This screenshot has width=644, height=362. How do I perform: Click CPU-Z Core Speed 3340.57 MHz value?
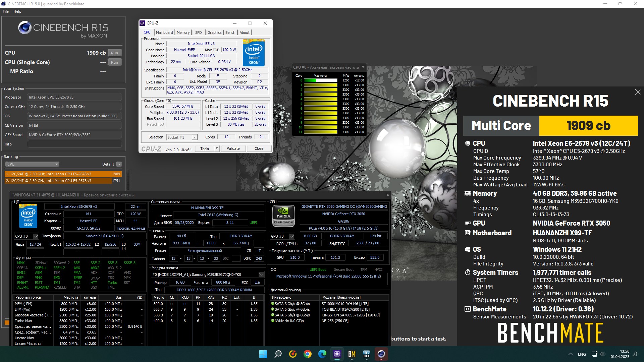tap(183, 107)
